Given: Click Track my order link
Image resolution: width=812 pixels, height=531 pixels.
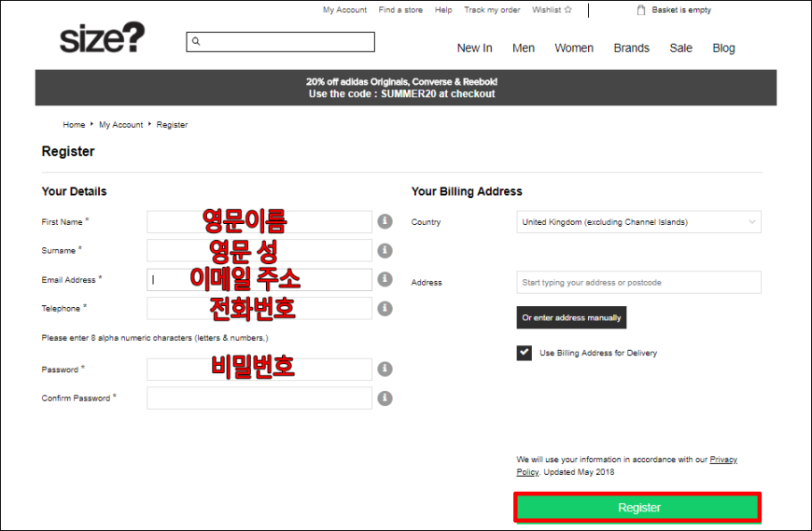Looking at the screenshot, I should (492, 10).
